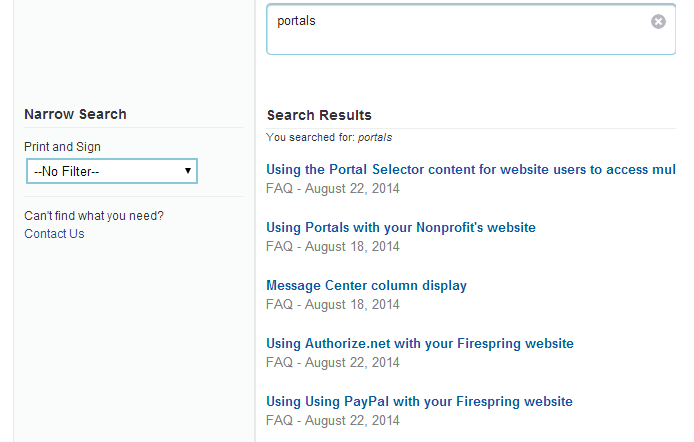This screenshot has width=694, height=442.
Task: Open the Portal Selector content article
Action: coord(470,170)
